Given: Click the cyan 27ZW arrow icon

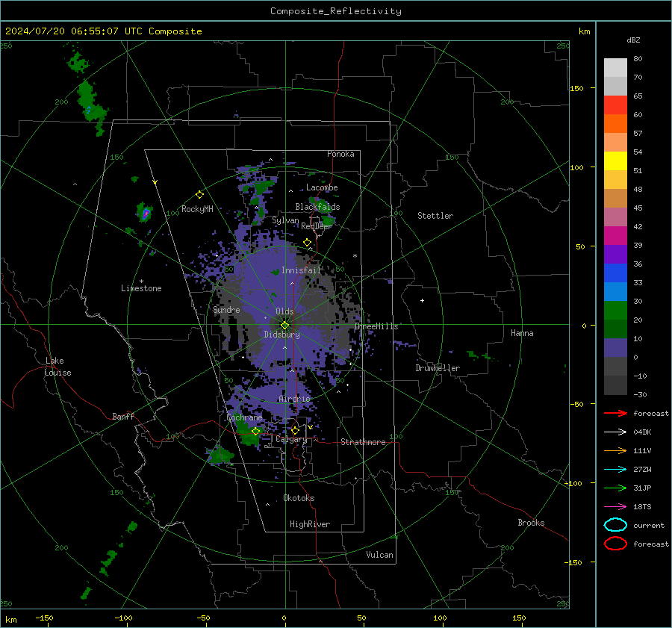Looking at the screenshot, I should pyautogui.click(x=615, y=470).
